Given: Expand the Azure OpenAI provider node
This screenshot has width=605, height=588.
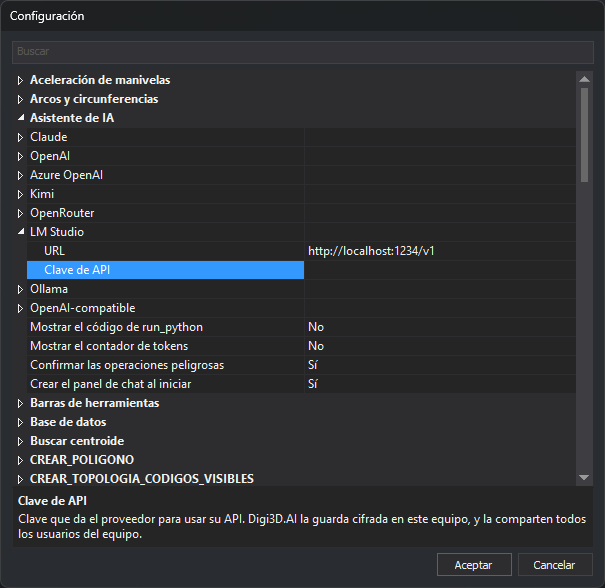Looking at the screenshot, I should 20,175.
